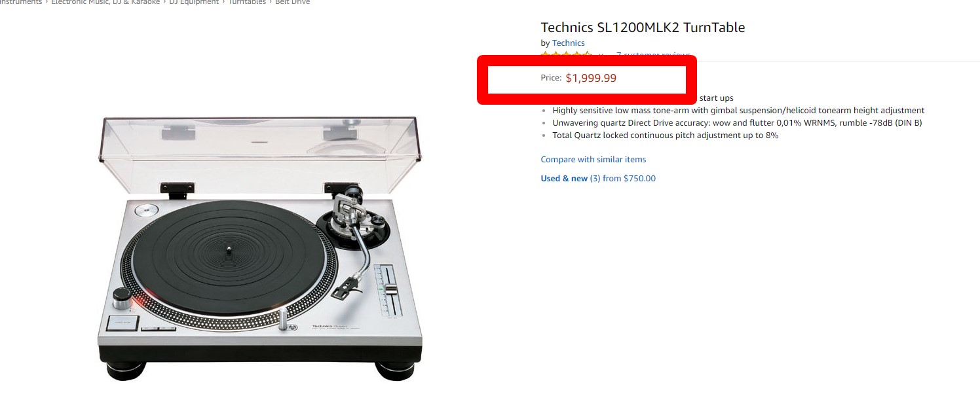Open the Electronic Music, DJ & Karaoke breadcrumb
Screen dimensions: 980x413
tap(105, 2)
